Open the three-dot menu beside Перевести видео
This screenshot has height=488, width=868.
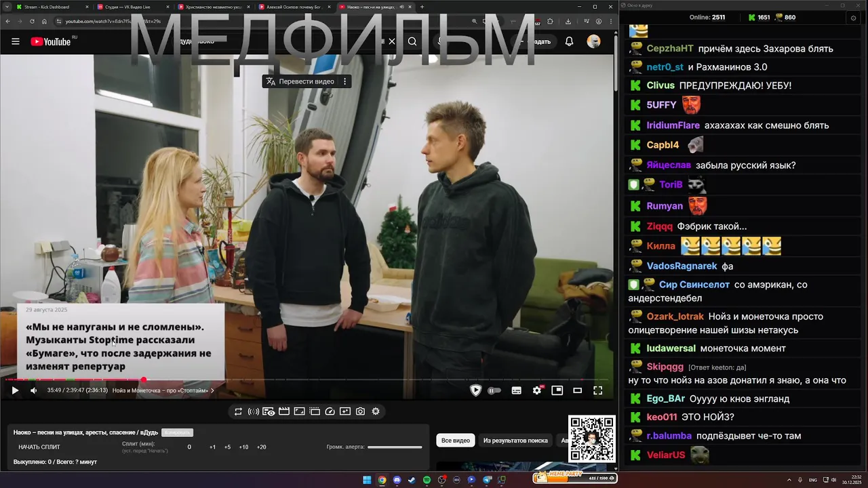[x=344, y=81]
